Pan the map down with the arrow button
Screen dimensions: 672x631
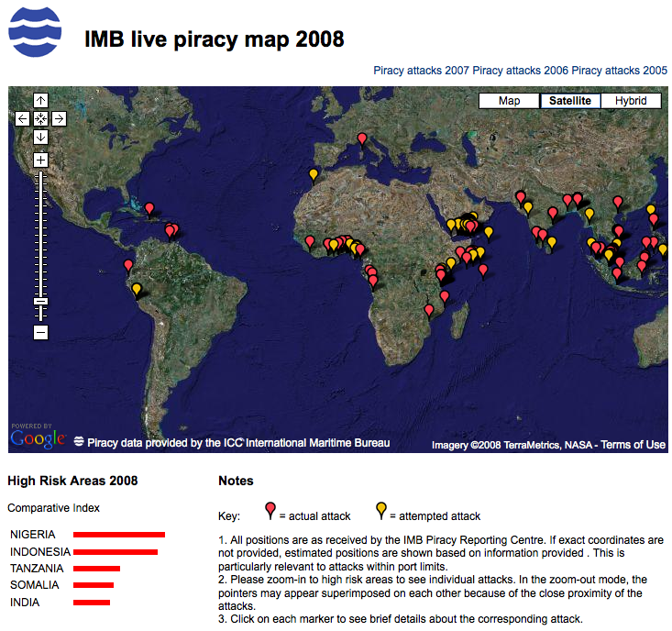point(40,138)
